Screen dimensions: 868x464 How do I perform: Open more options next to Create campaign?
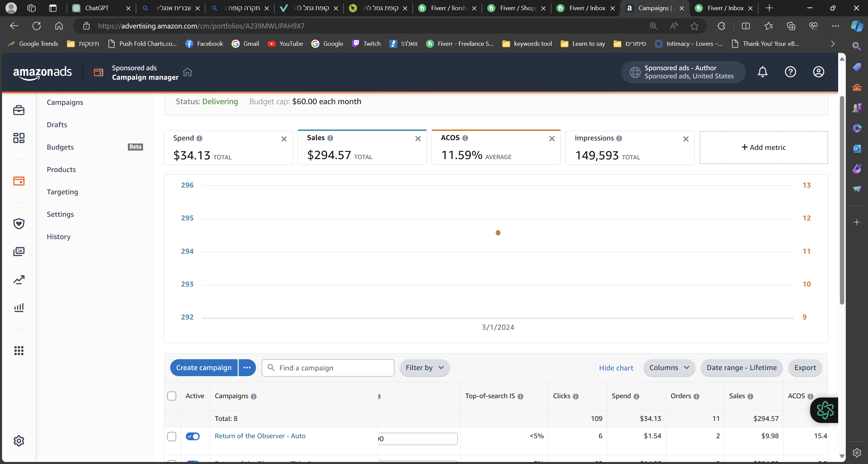247,368
